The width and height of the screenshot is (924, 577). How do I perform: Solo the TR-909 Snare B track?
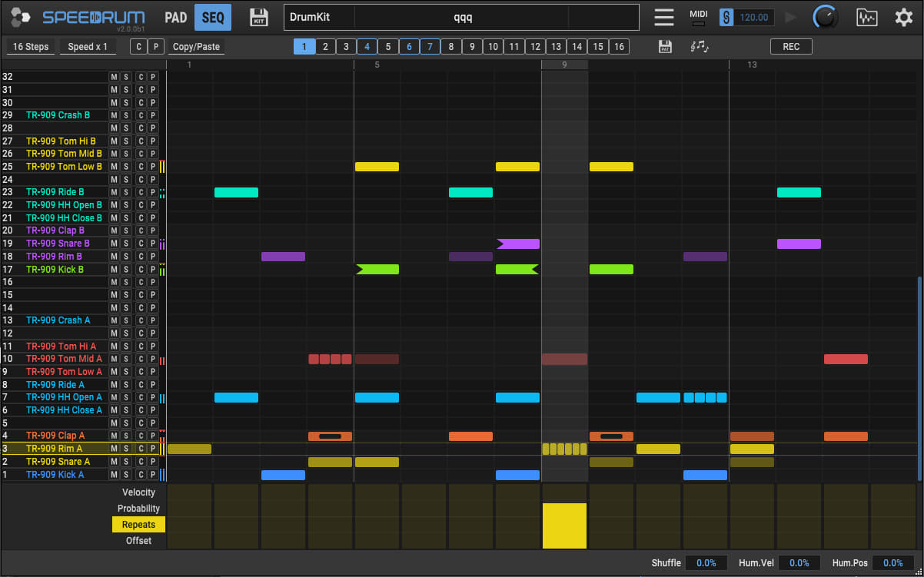pos(126,244)
